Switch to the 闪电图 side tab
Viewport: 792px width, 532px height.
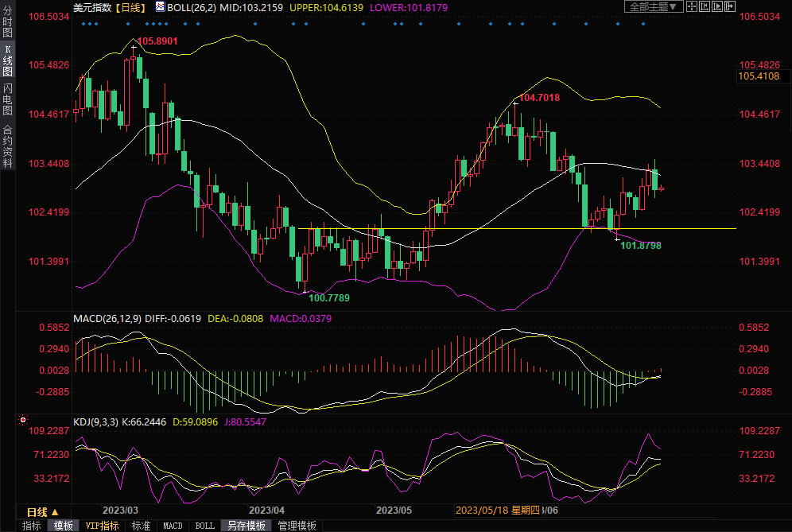8,99
